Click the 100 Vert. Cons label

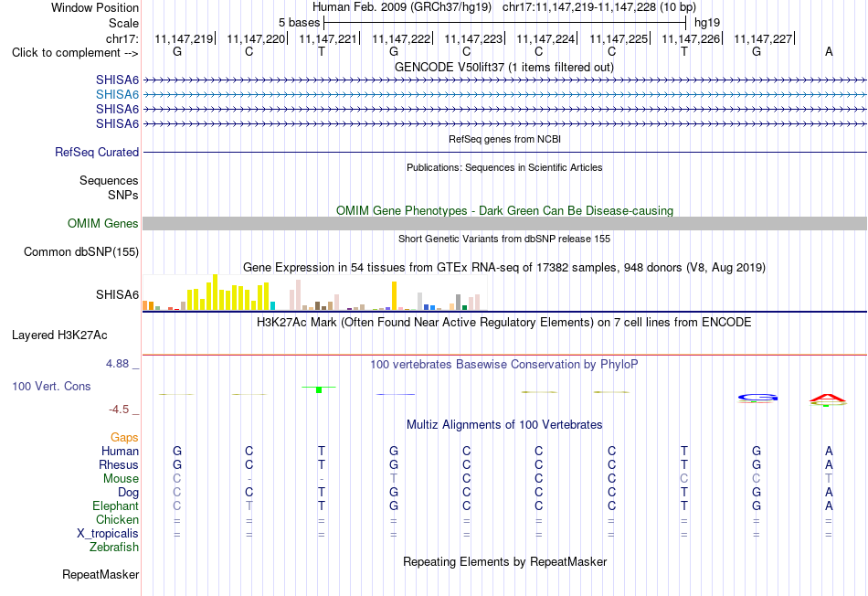point(51,386)
